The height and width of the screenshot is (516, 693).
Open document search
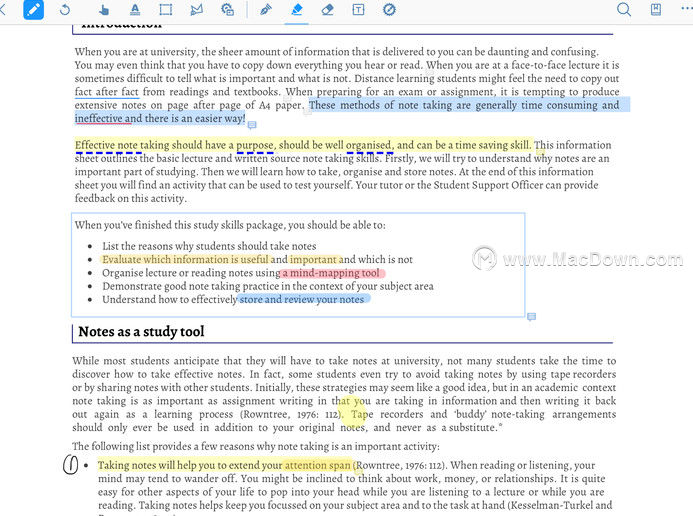point(624,9)
